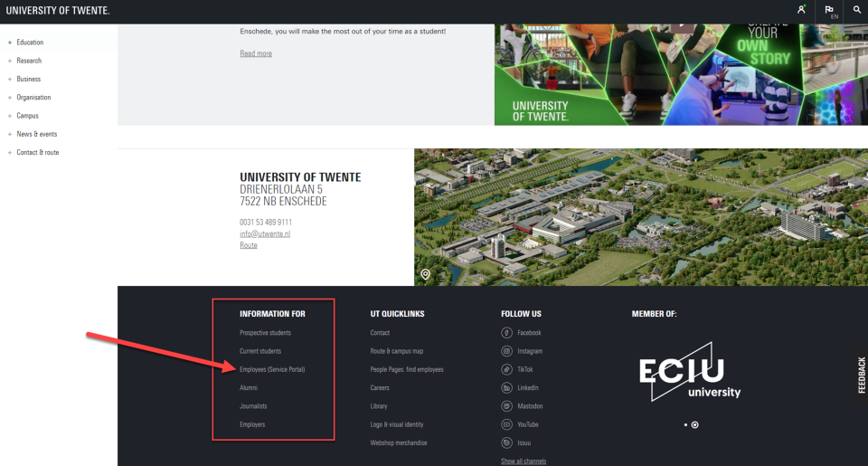Click the ECIU university logo

tap(690, 371)
